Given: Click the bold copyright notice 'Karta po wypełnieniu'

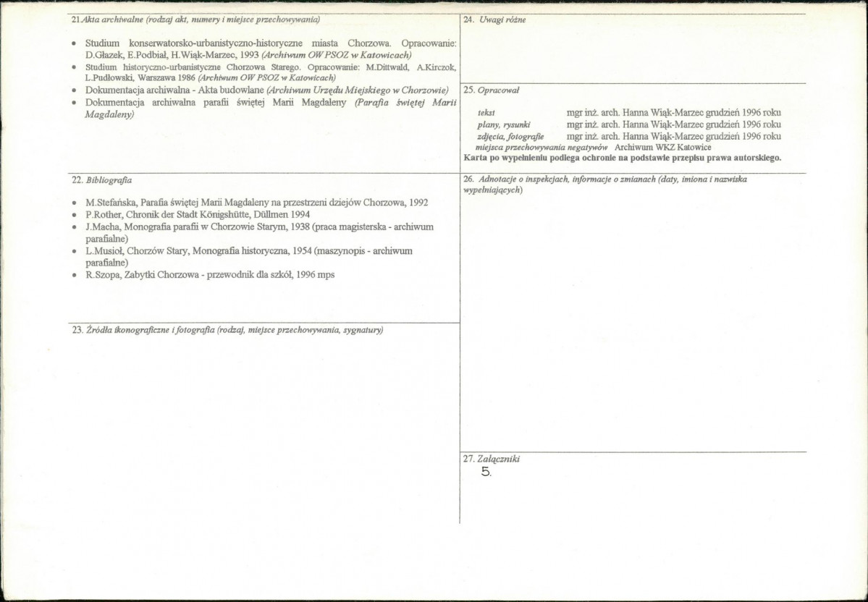Looking at the screenshot, I should [622, 158].
